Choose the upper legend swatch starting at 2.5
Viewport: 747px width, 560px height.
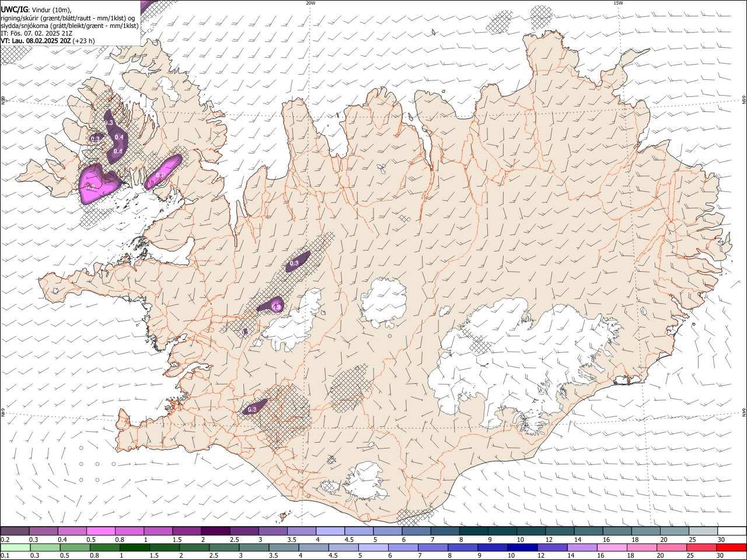pyautogui.click(x=244, y=531)
